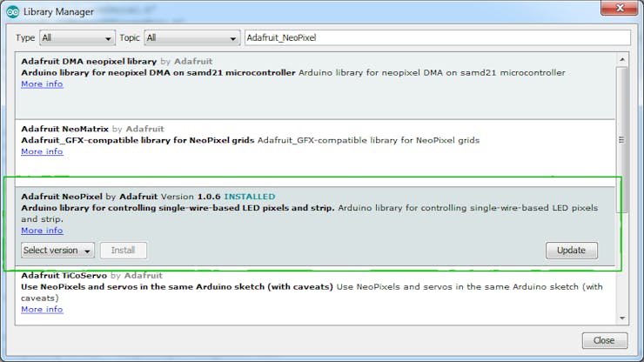Click the Adafruit_NeoPixel search field
Screen dimensions: 644x362
point(438,37)
